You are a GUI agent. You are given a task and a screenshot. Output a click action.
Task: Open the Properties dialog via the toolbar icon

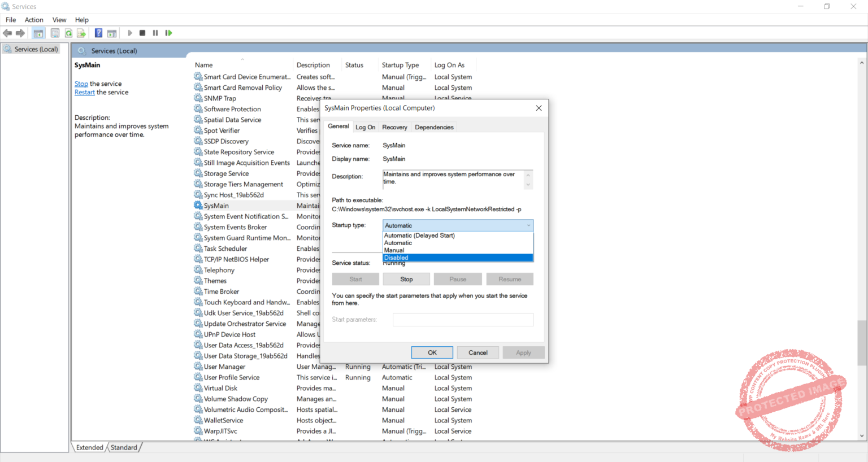pos(55,32)
